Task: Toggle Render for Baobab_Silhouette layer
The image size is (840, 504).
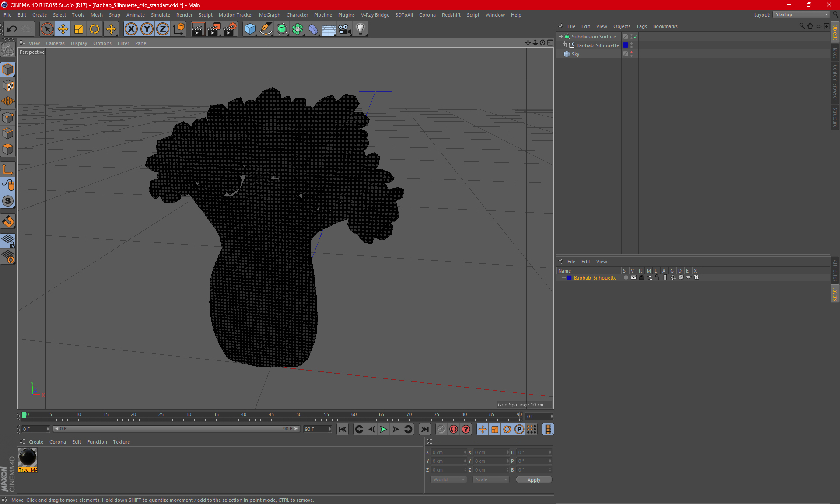Action: coord(641,277)
